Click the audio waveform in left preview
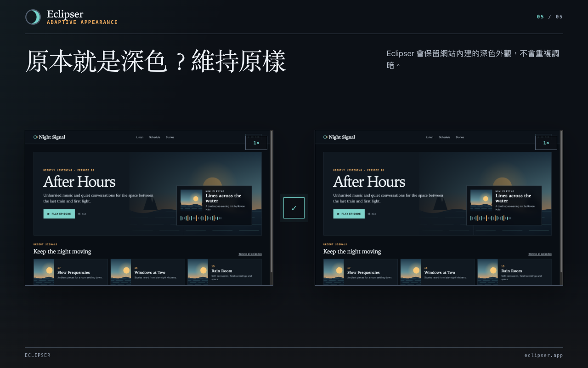Screen dimensions: 588x368 pyautogui.click(x=201, y=218)
